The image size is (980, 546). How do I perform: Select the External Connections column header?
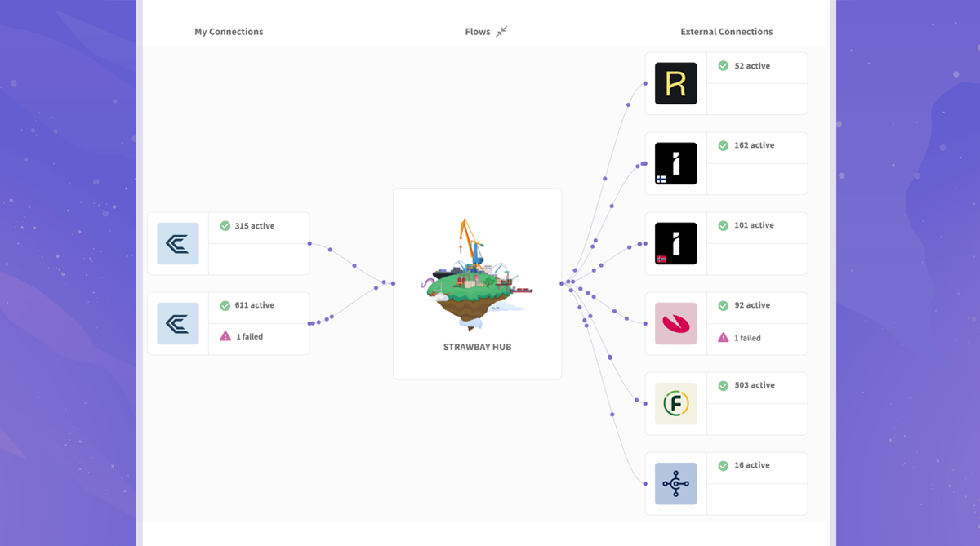[726, 32]
